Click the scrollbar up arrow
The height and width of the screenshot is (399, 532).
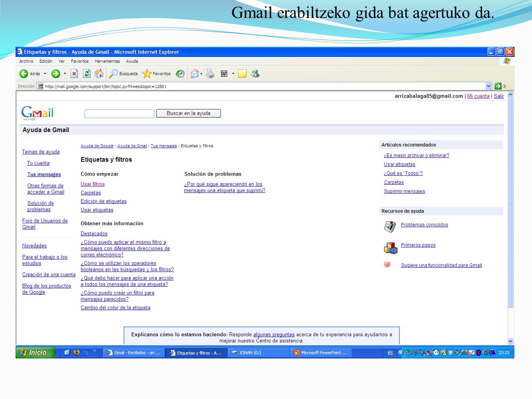click(511, 94)
